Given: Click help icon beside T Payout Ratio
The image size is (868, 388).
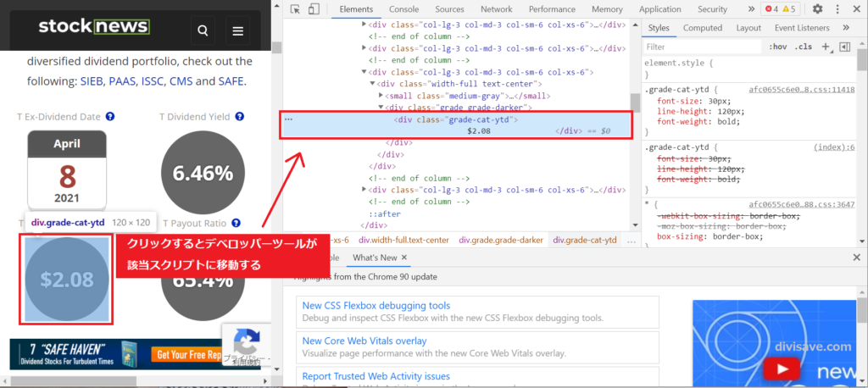Looking at the screenshot, I should (x=236, y=223).
